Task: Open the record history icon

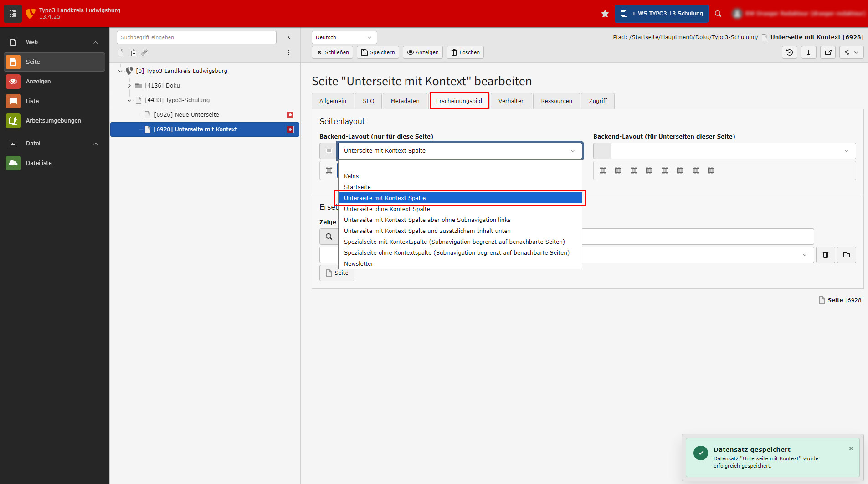Action: pyautogui.click(x=789, y=52)
